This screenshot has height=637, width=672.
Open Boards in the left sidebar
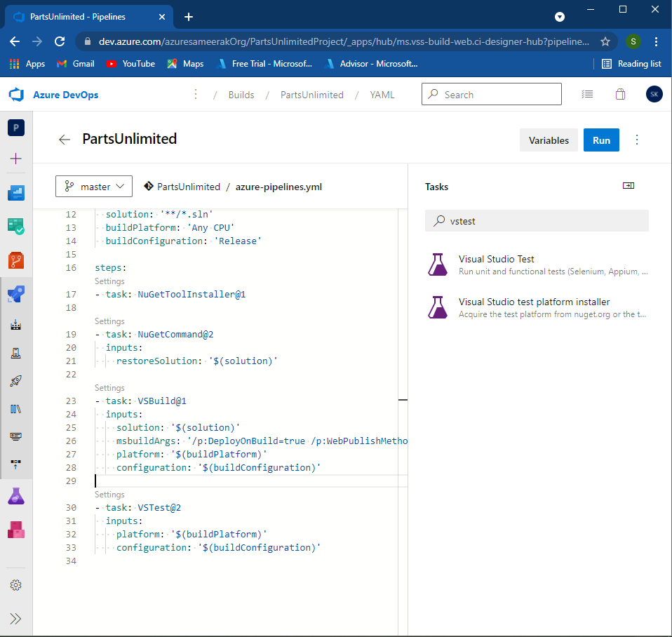(x=16, y=227)
